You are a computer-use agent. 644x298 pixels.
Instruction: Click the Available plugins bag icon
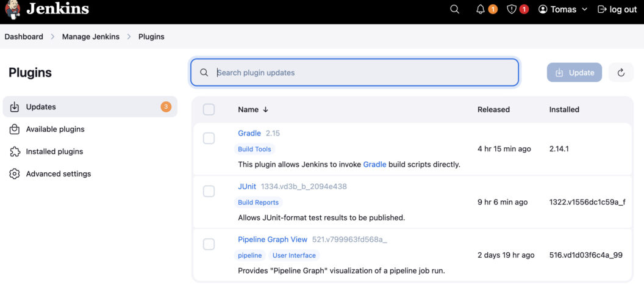[x=15, y=129]
